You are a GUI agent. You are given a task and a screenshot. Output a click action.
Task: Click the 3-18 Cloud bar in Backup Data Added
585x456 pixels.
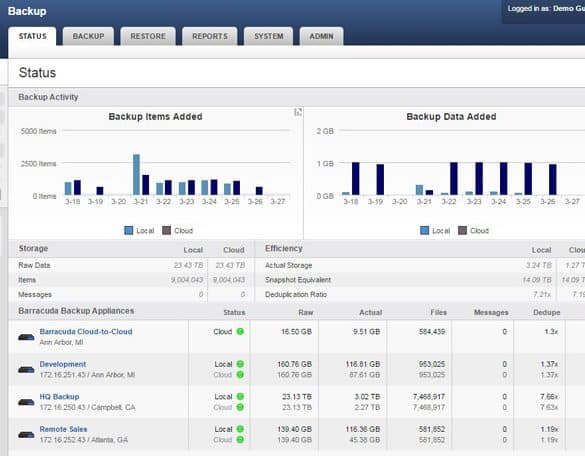pyautogui.click(x=356, y=178)
